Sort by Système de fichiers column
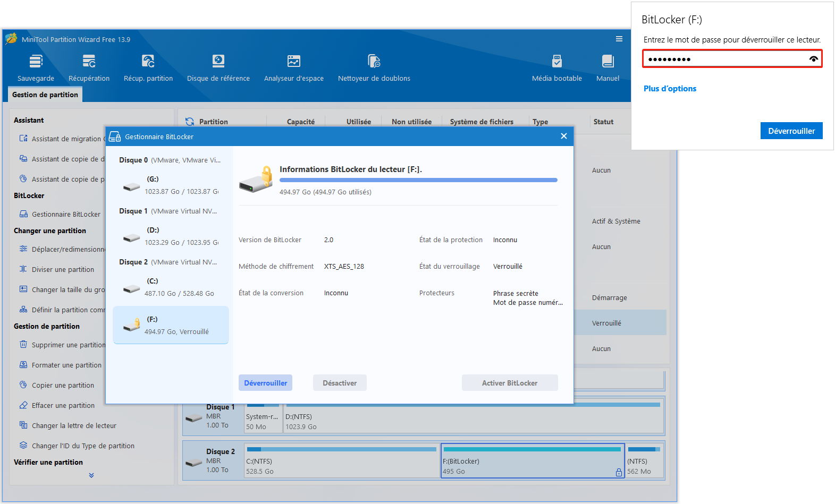The width and height of the screenshot is (835, 504). tap(482, 122)
